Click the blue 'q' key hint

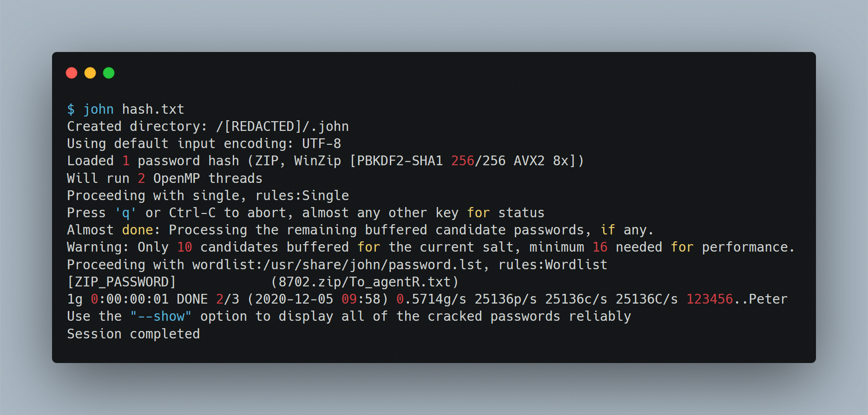click(x=125, y=213)
